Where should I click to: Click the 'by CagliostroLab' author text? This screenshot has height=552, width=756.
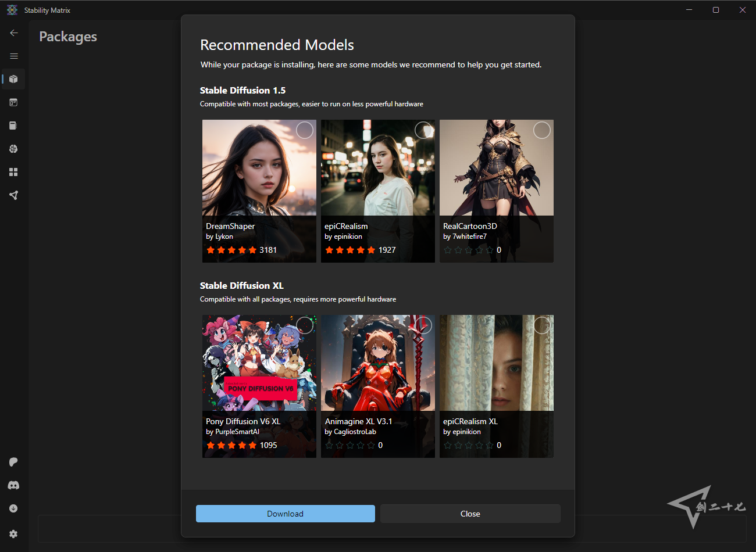[x=350, y=432]
